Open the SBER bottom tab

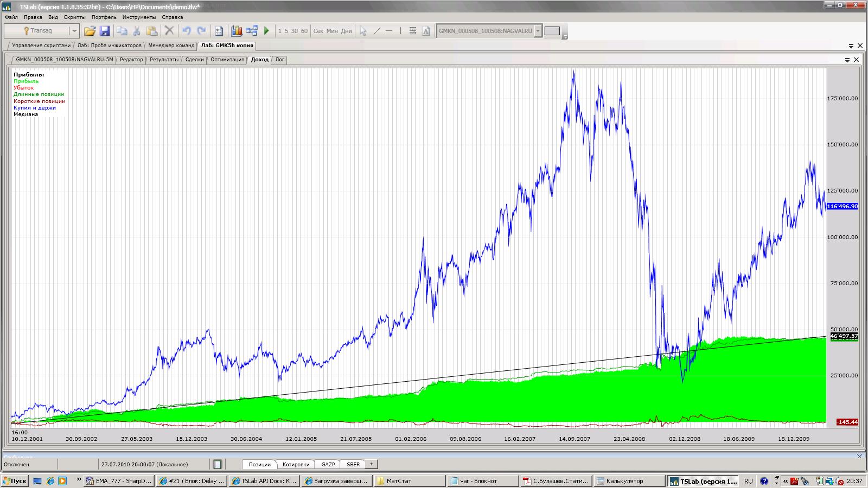(x=353, y=464)
